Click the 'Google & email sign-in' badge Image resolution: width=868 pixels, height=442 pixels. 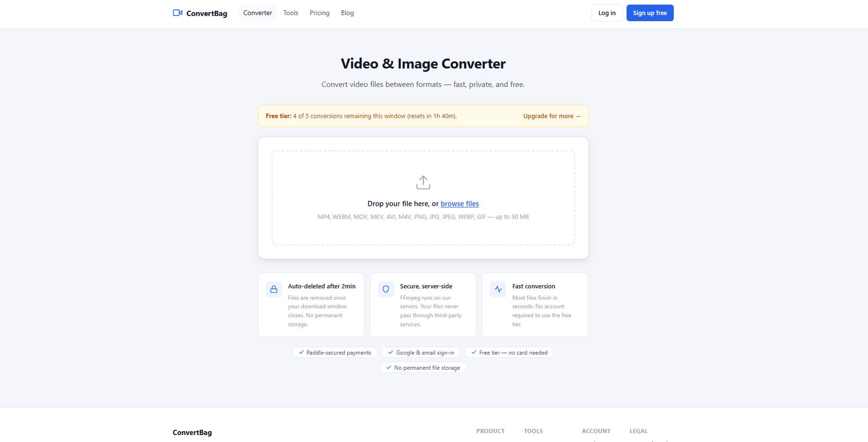click(421, 352)
